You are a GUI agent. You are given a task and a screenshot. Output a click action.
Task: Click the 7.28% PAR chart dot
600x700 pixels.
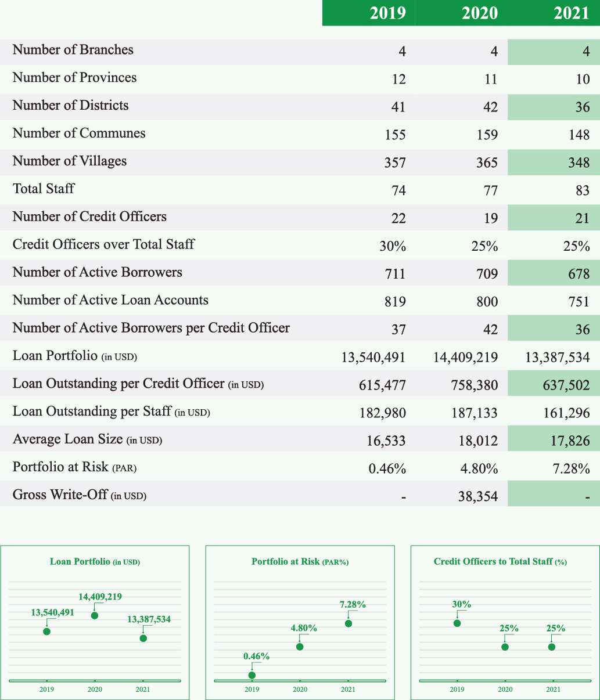click(348, 623)
